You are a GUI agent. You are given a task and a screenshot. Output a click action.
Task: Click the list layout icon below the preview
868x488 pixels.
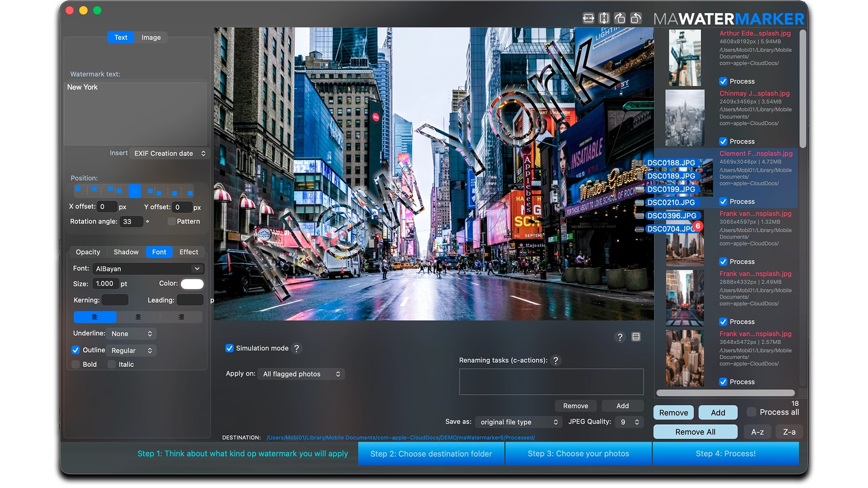tap(636, 337)
